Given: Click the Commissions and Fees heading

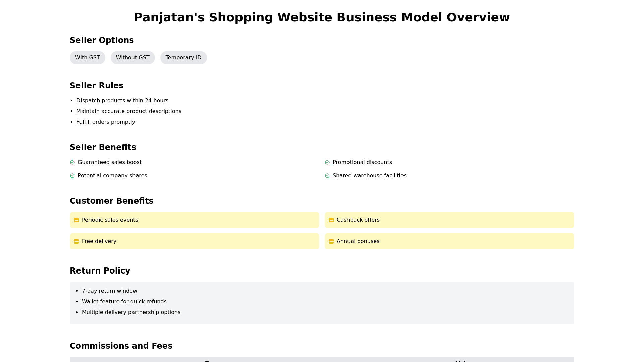Looking at the screenshot, I should 121,346.
